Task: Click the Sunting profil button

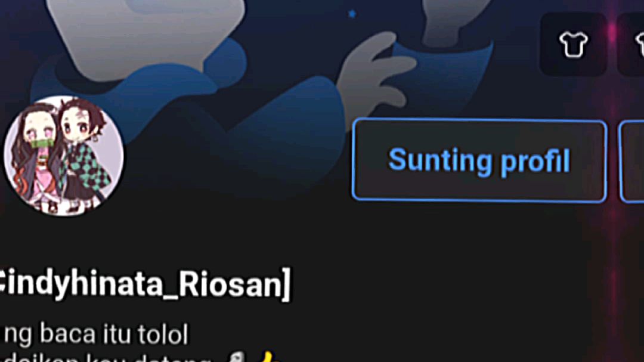Action: (479, 160)
